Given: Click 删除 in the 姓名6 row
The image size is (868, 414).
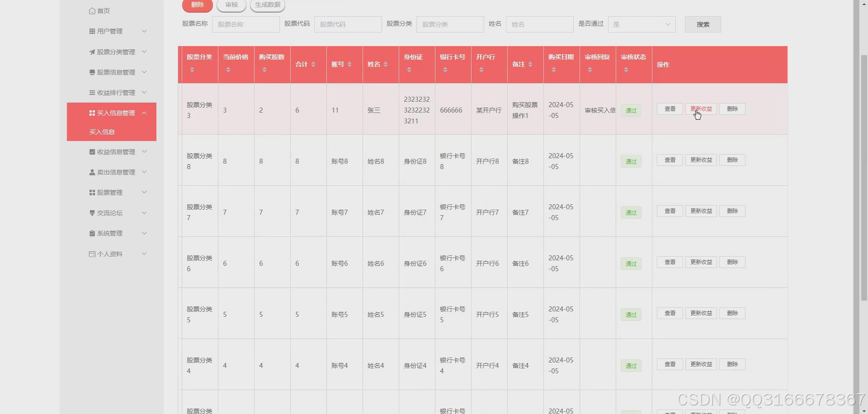Looking at the screenshot, I should (x=732, y=262).
